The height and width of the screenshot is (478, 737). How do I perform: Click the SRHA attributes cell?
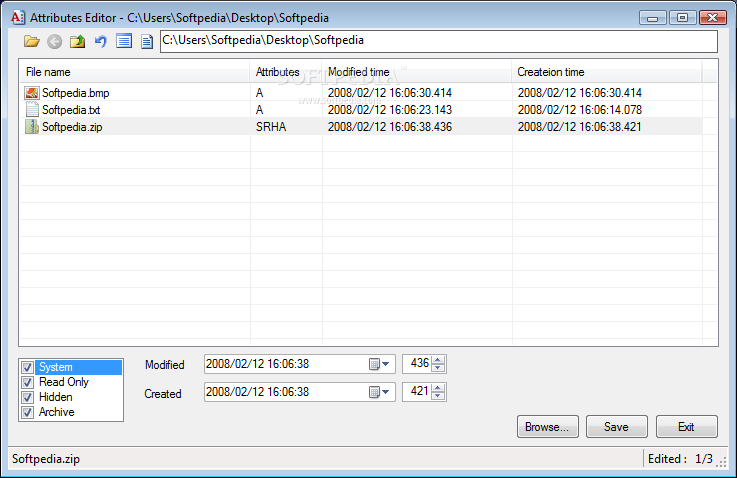click(271, 127)
